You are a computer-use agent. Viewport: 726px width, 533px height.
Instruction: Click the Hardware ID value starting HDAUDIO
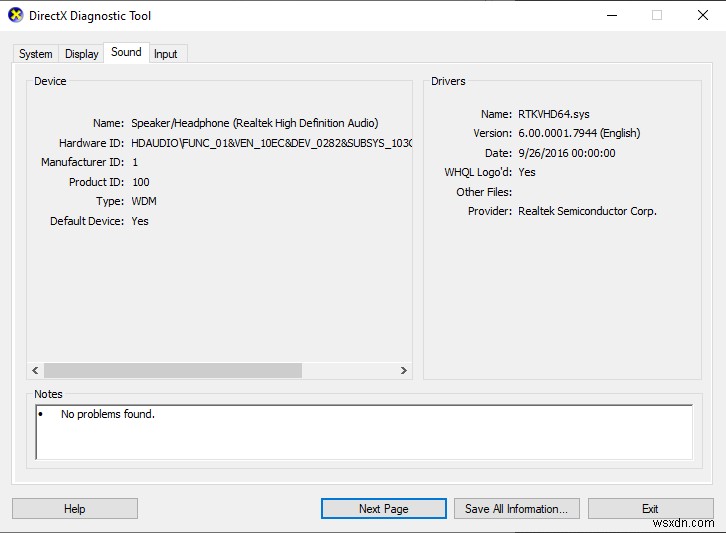272,143
